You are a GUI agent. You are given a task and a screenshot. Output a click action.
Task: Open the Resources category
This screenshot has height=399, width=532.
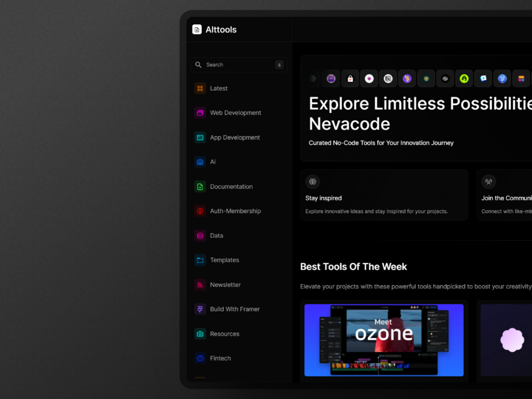[217, 334]
